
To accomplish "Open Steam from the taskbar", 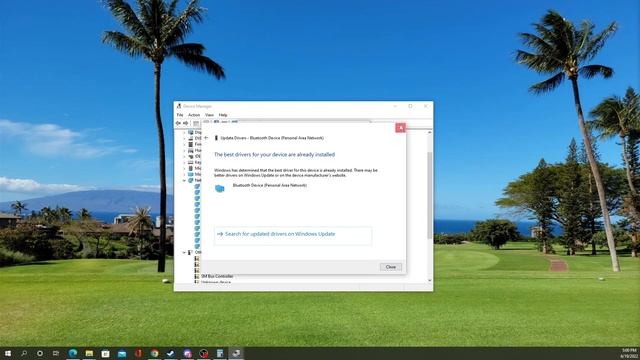I will pyautogui.click(x=171, y=353).
